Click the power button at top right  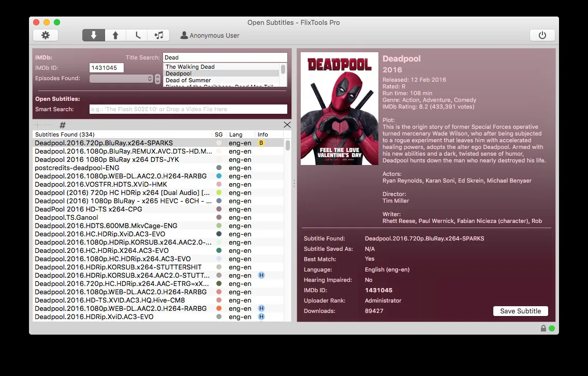pyautogui.click(x=542, y=35)
